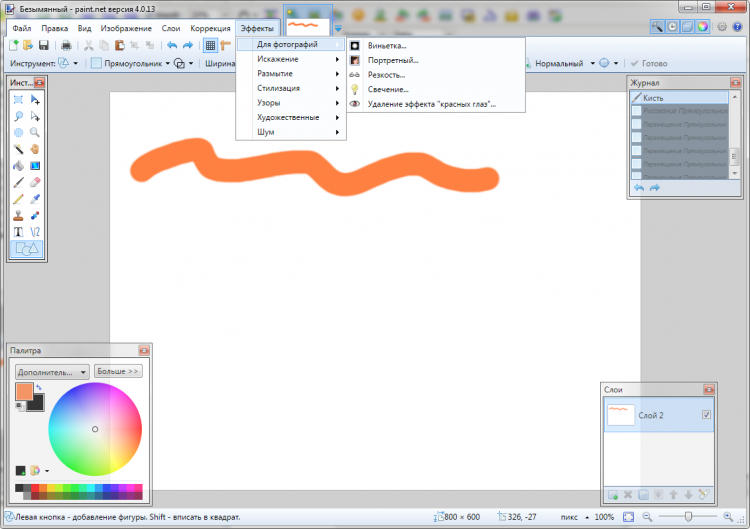Click the Save diskette icon
The image size is (750, 529).
point(44,45)
